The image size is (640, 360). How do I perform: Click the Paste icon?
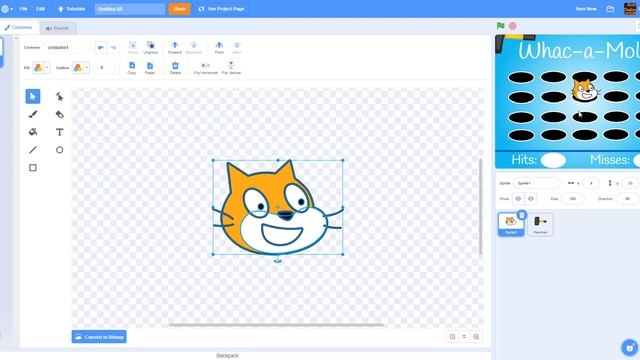click(150, 68)
